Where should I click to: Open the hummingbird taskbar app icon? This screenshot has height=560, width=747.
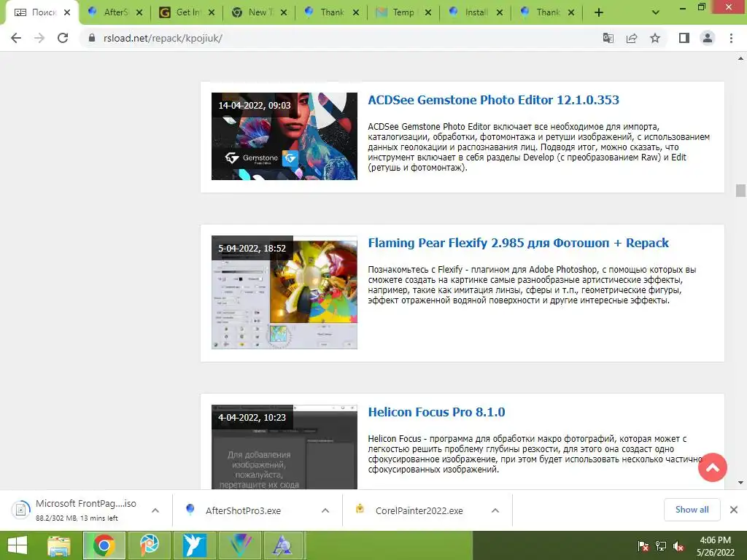[x=193, y=545]
